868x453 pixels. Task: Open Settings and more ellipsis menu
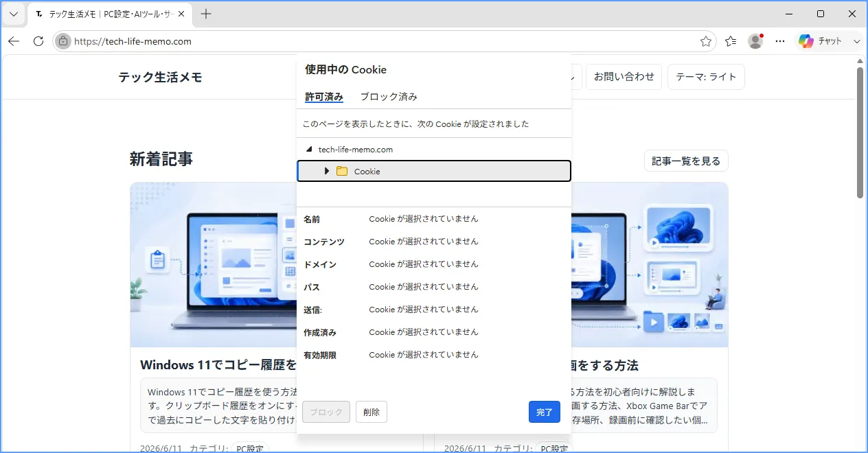(780, 41)
